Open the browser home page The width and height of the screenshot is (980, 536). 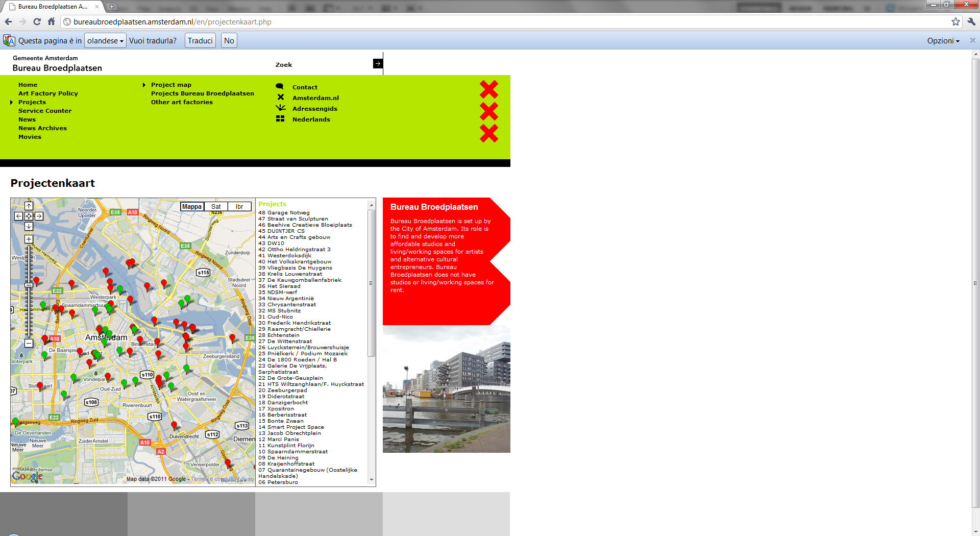51,21
